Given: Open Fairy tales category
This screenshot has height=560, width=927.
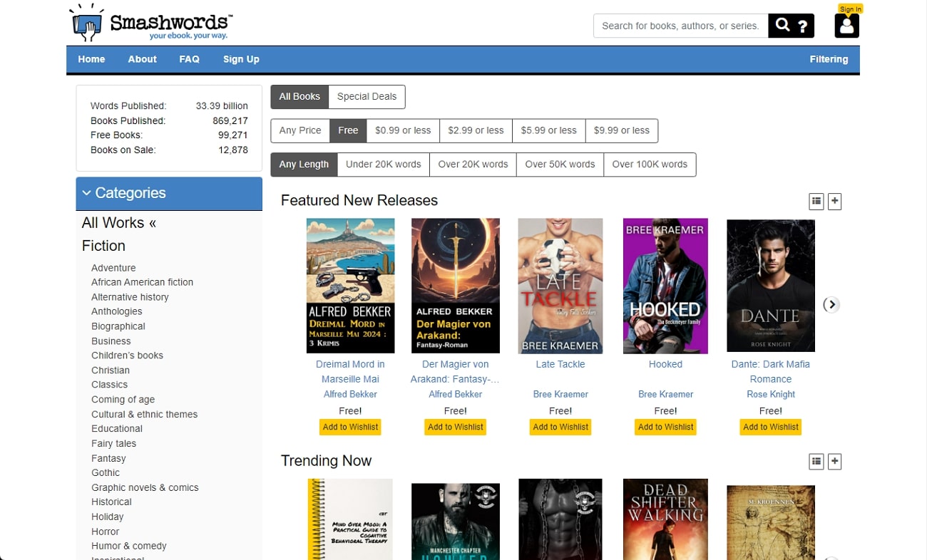Looking at the screenshot, I should coord(113,443).
